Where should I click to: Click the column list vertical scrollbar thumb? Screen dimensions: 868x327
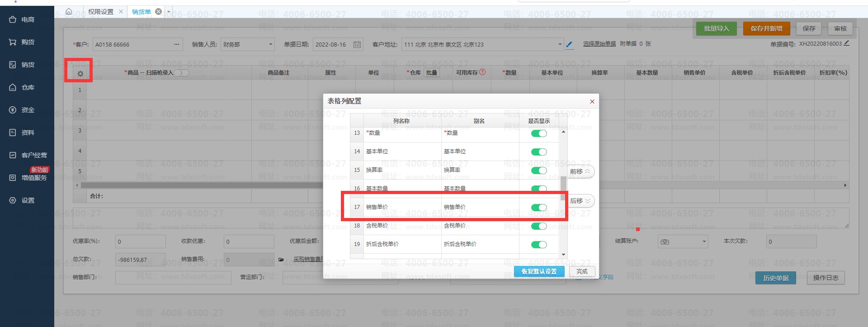pos(563,188)
